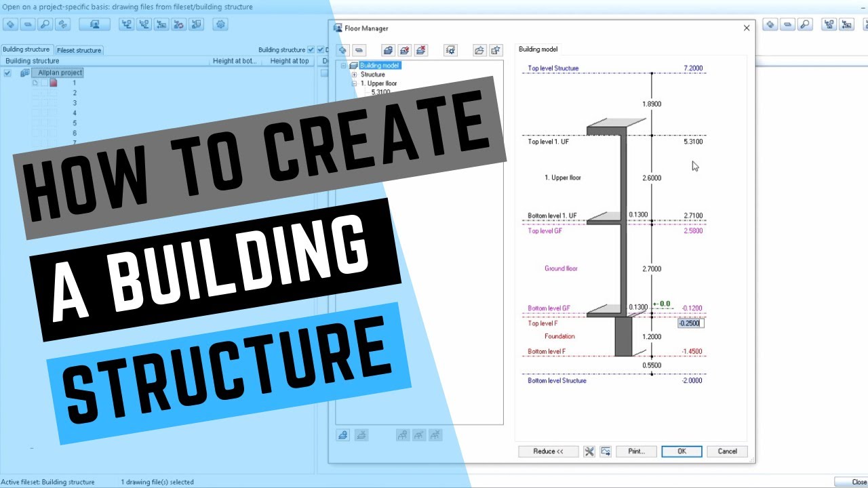Click the Height at top column header
Viewport: 868px width, 488px height.
[x=290, y=61]
